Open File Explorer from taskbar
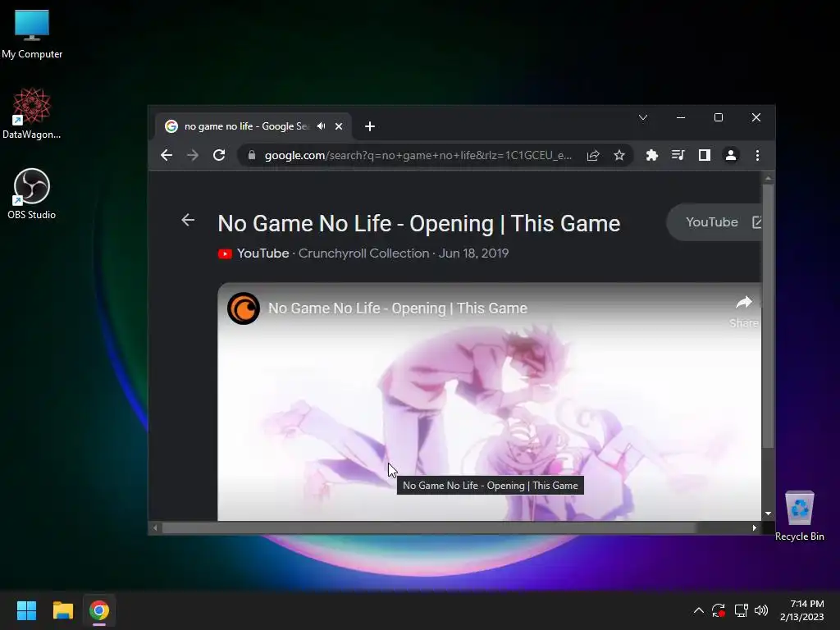Screen dimensions: 840x630 [62, 610]
